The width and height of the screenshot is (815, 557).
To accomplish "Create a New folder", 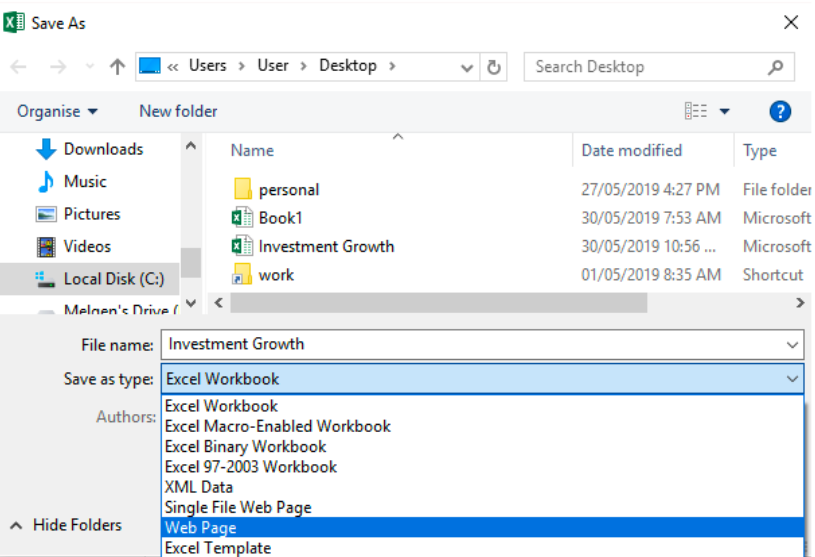I will tap(178, 111).
